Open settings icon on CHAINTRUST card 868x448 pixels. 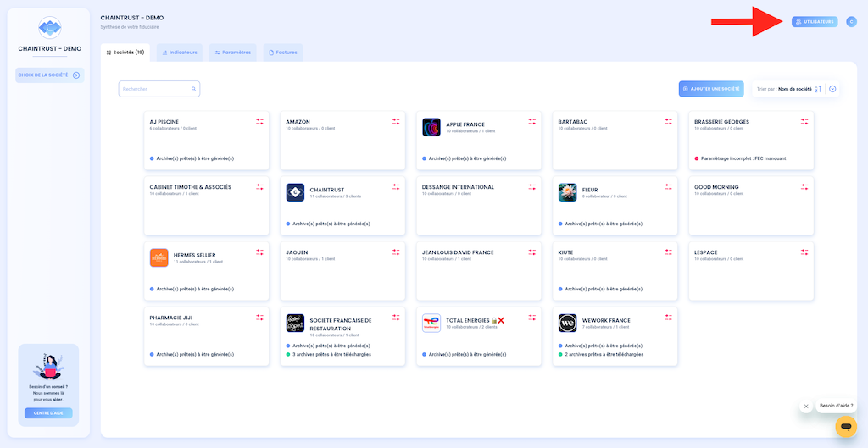pyautogui.click(x=396, y=187)
